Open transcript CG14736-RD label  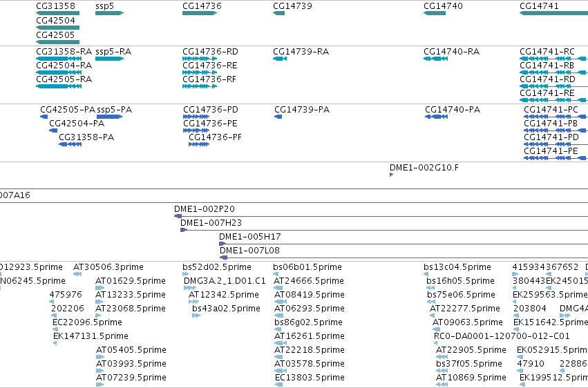point(210,52)
